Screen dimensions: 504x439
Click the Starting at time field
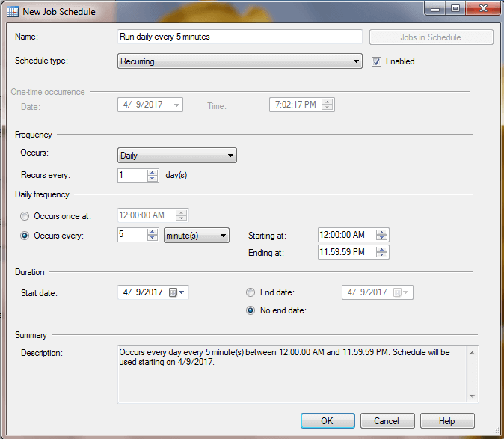[x=346, y=235]
